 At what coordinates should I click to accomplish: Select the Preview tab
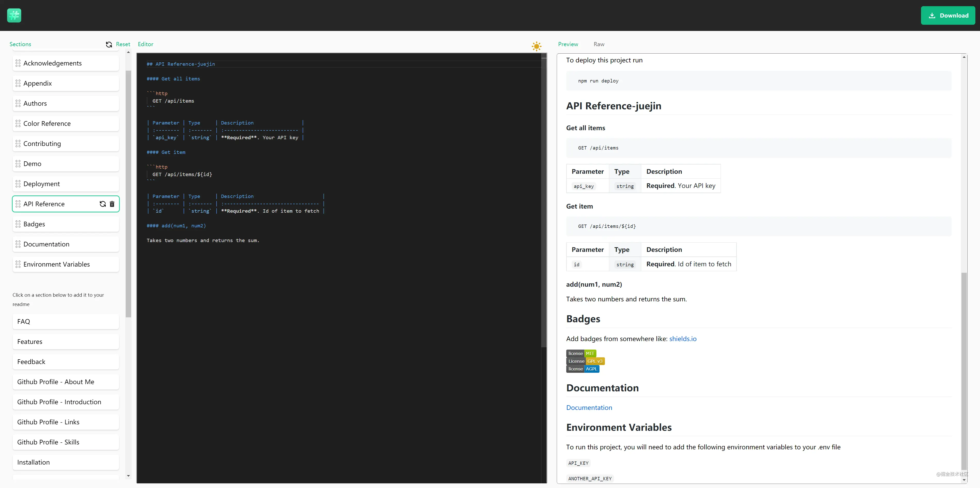(568, 44)
